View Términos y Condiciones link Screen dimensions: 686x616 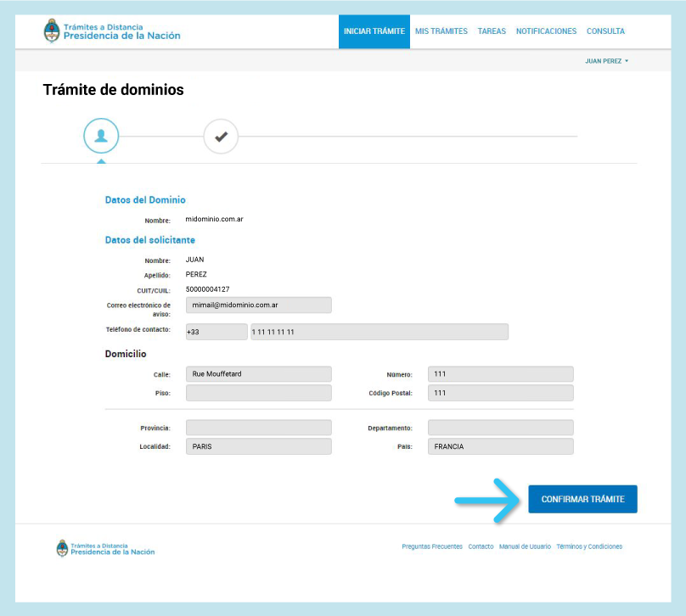pos(589,546)
